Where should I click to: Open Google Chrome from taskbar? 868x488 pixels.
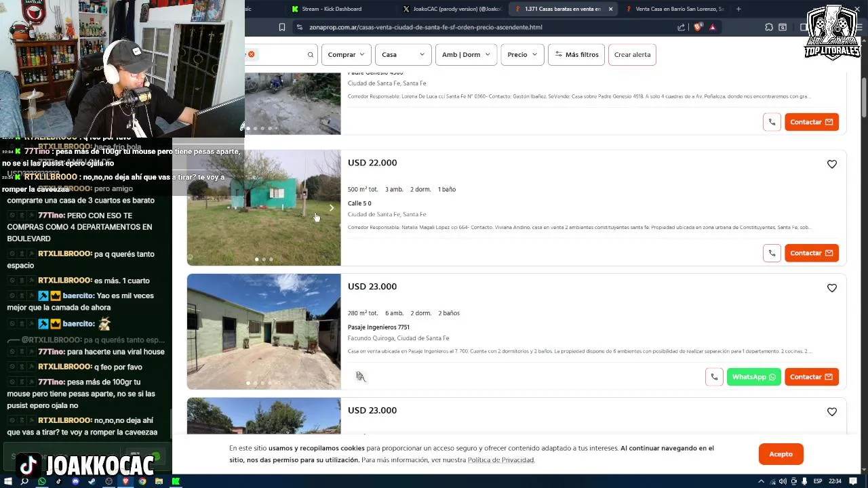point(142,481)
